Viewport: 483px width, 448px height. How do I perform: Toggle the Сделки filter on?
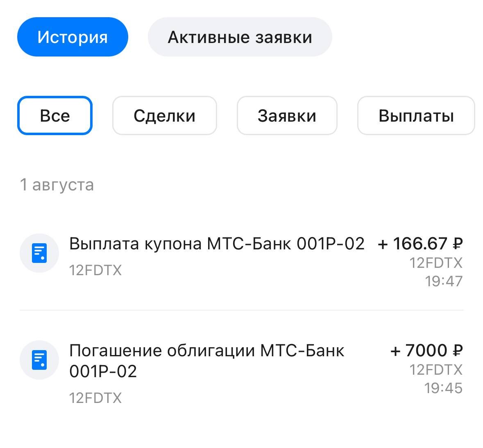tap(164, 115)
